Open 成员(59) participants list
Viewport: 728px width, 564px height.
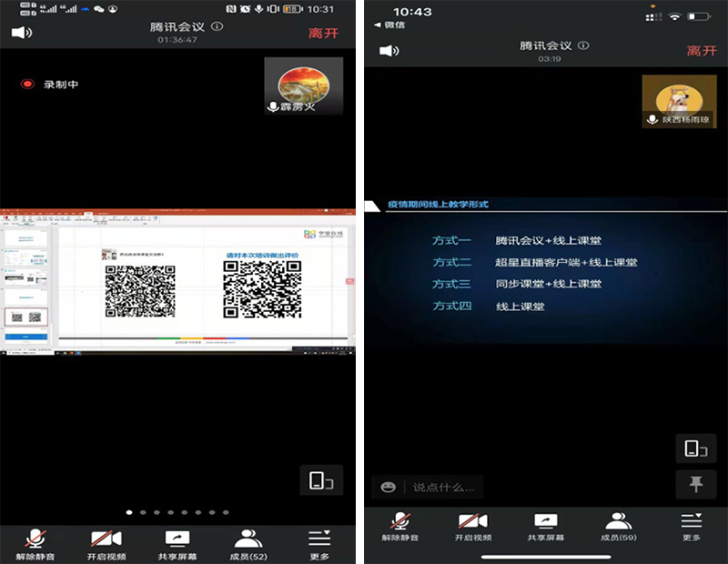[619, 527]
